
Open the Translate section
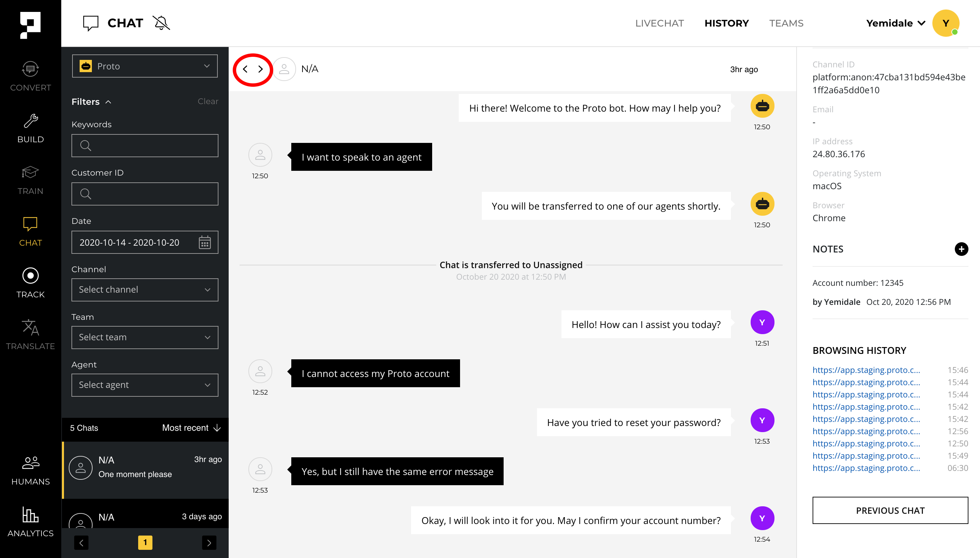pos(30,335)
